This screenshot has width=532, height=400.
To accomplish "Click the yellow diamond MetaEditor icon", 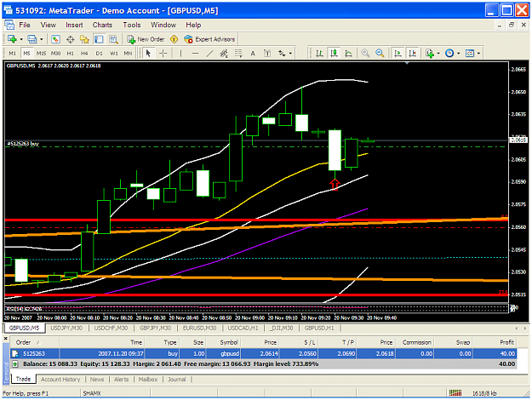I will tap(174, 39).
